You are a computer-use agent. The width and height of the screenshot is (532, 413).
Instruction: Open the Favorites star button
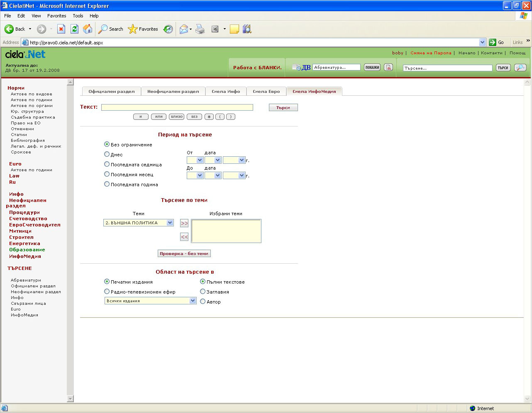(x=143, y=29)
